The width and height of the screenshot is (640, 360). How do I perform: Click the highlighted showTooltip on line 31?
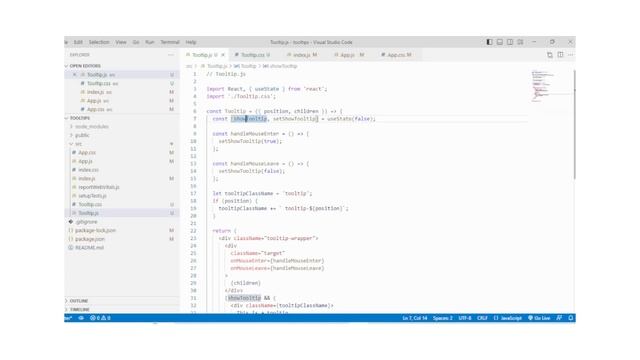244,298
